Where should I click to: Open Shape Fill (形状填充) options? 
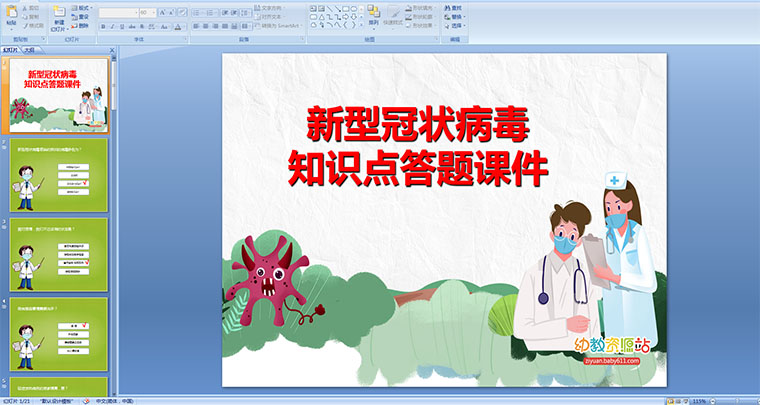[x=420, y=8]
